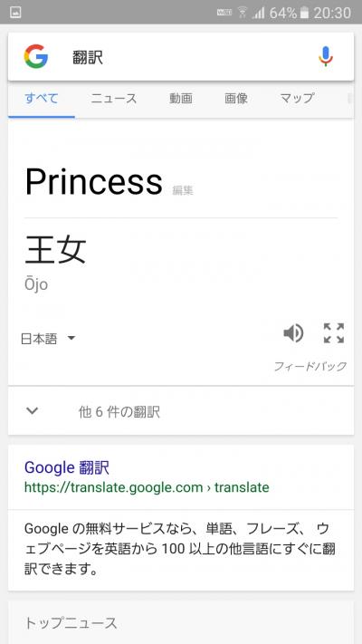Viewport: 362px width, 644px height.
Task: Switch to the ニュース tab
Action: click(114, 99)
